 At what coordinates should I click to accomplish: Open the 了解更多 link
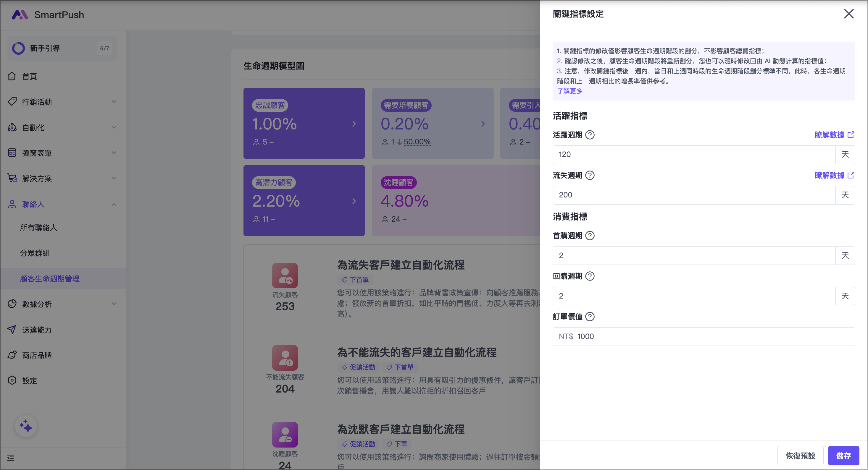(x=569, y=91)
